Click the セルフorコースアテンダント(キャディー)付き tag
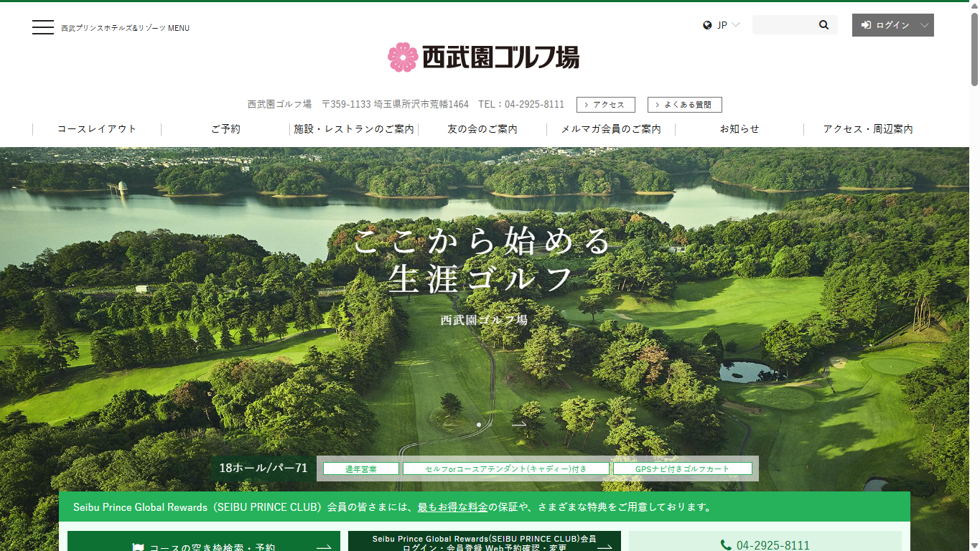980x551 pixels. (506, 469)
